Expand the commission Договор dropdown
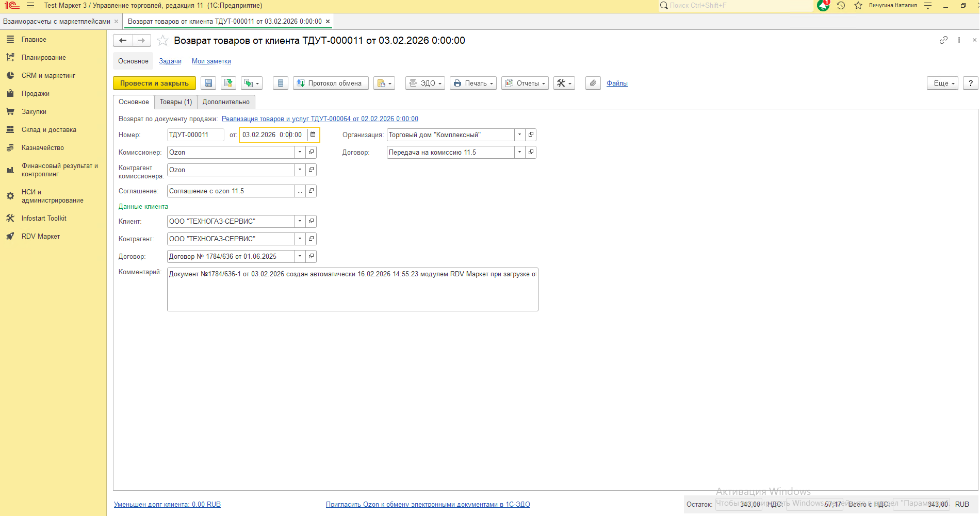The width and height of the screenshot is (980, 516). tap(519, 153)
